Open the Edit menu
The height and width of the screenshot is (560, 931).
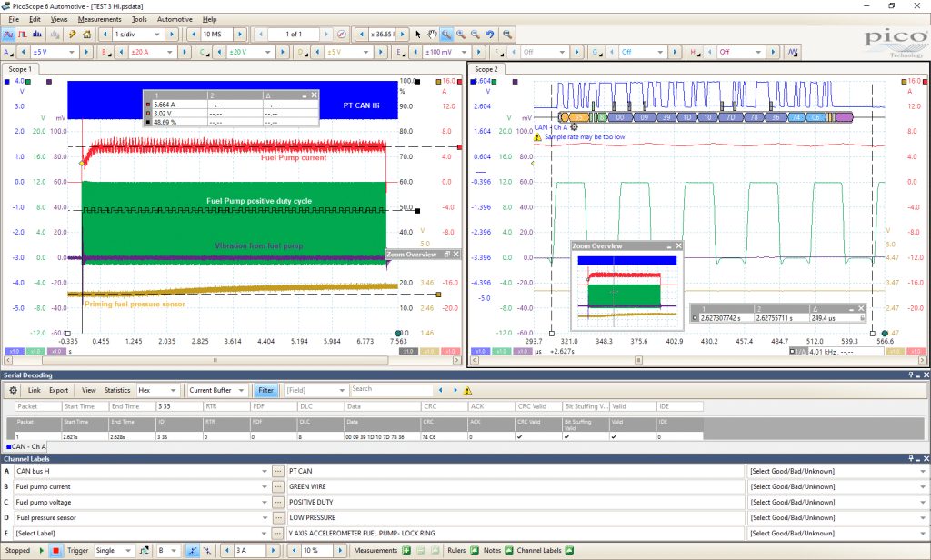(x=35, y=19)
